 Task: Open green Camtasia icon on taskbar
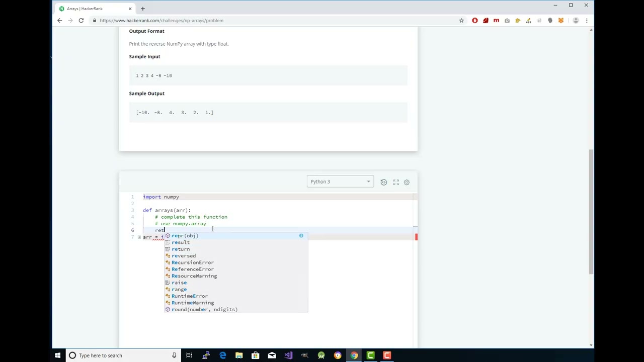pyautogui.click(x=370, y=355)
